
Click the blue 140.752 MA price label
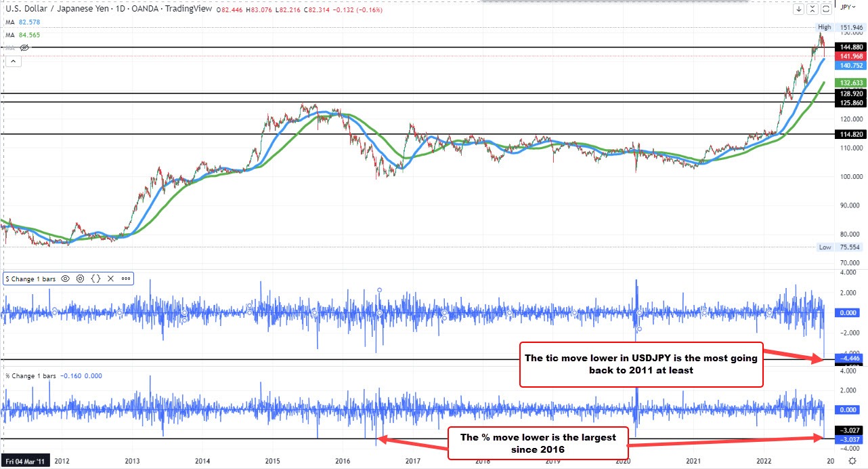[851, 66]
